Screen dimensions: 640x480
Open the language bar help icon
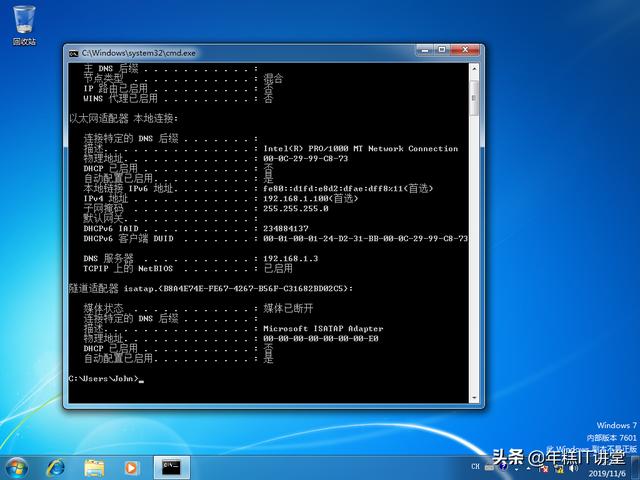(x=503, y=467)
